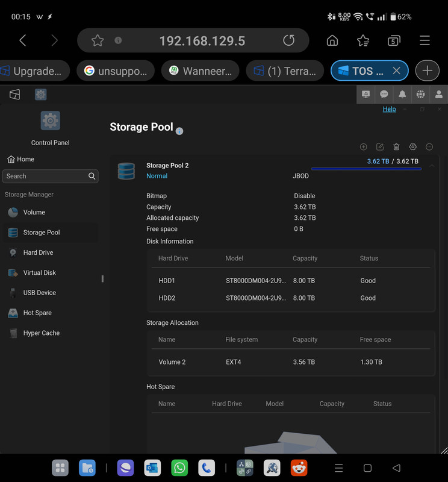Click the sidebar collapse handle
The width and height of the screenshot is (448, 482).
click(x=102, y=279)
